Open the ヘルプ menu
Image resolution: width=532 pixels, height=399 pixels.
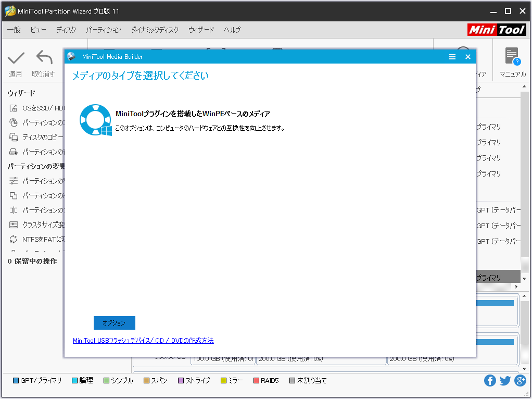tap(232, 30)
